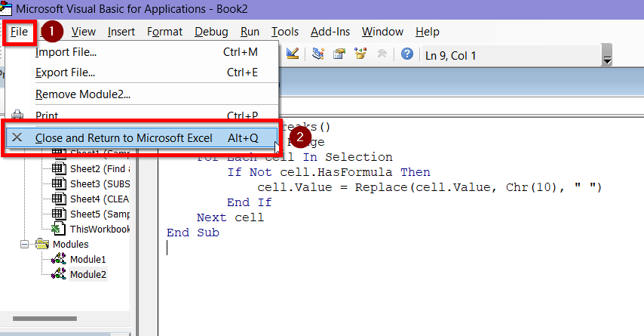644x336 pixels.
Task: Click the worksheet icon beside Sheet5
Action: point(59,214)
